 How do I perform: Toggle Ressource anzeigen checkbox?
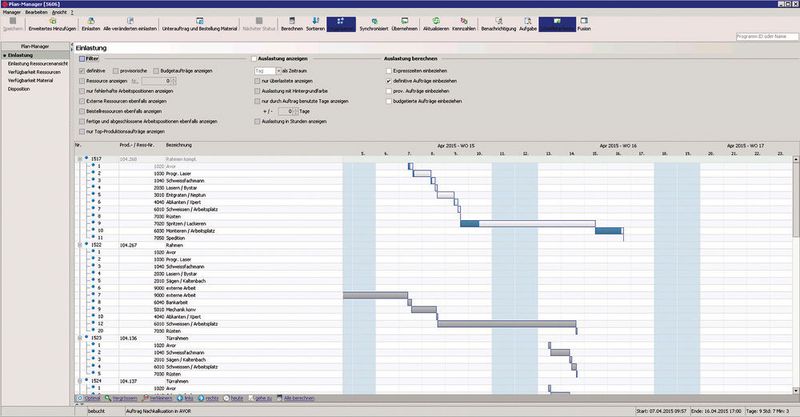coord(82,81)
